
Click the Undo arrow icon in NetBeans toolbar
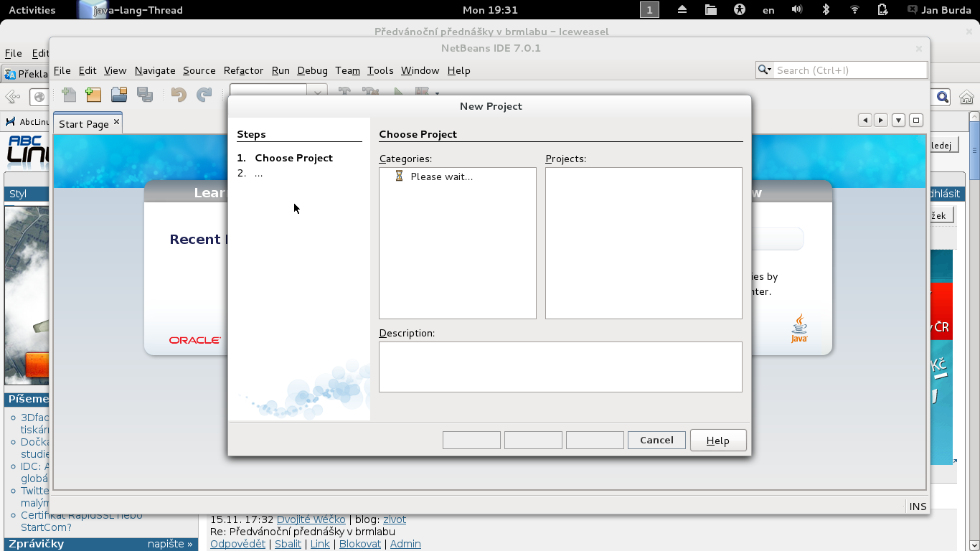pos(179,95)
